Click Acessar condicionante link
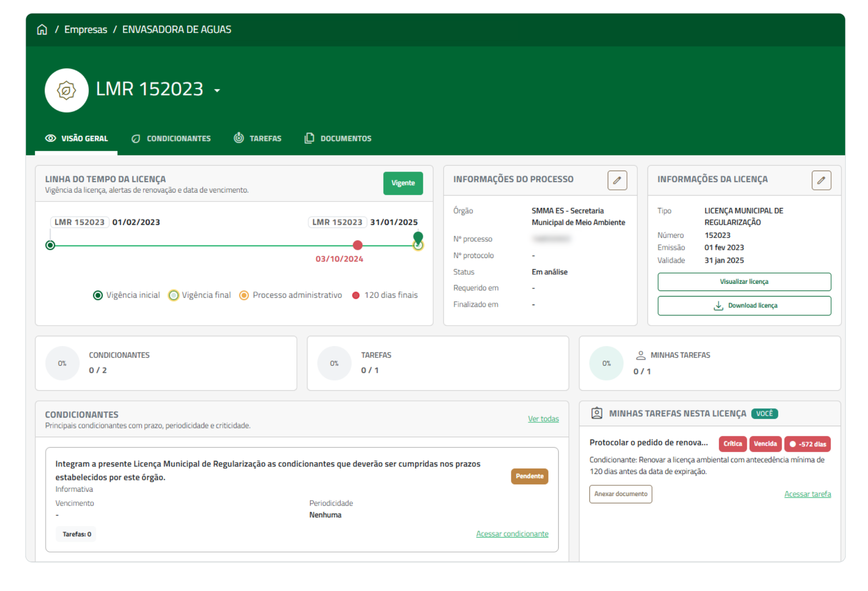868x591 pixels. click(x=512, y=534)
